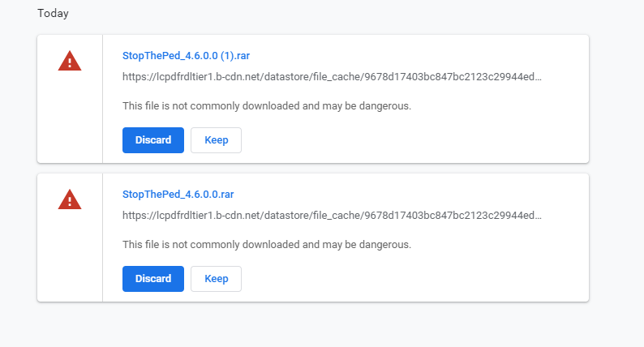Click warning icon for StopThePed_4.6.0.0 (1).rar
The image size is (644, 347).
pos(70,61)
